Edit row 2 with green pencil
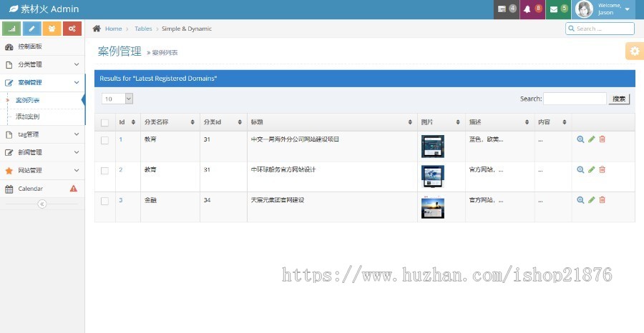This screenshot has width=644, height=333. pyautogui.click(x=592, y=169)
